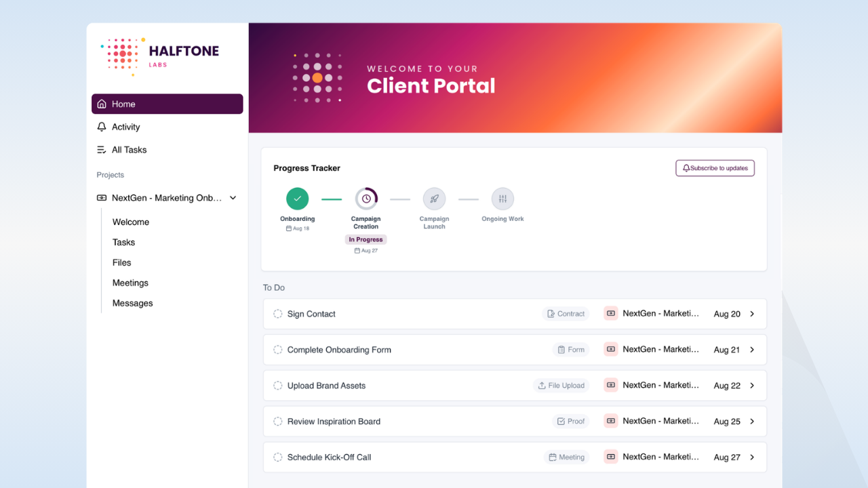Screen dimensions: 868x488
Task: Open Files in the project menu
Action: pos(122,263)
